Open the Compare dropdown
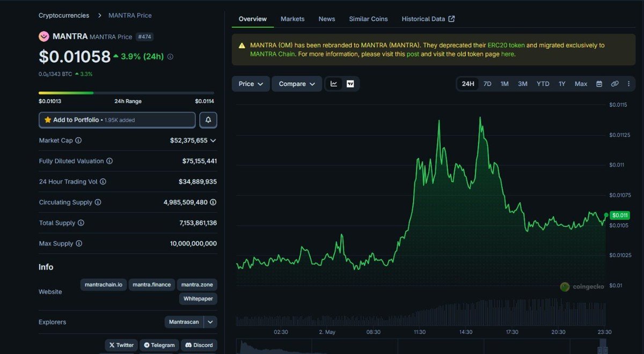Screen dimensions: 644x354 coord(297,84)
